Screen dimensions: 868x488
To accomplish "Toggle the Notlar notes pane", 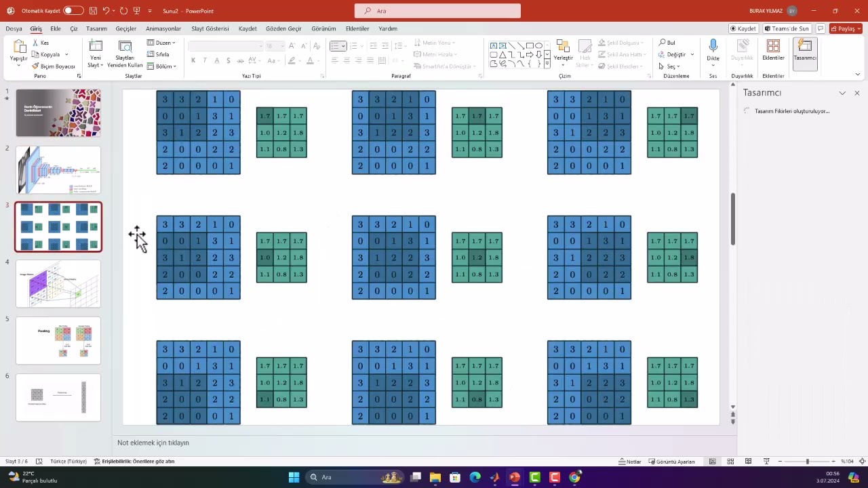I will click(630, 462).
